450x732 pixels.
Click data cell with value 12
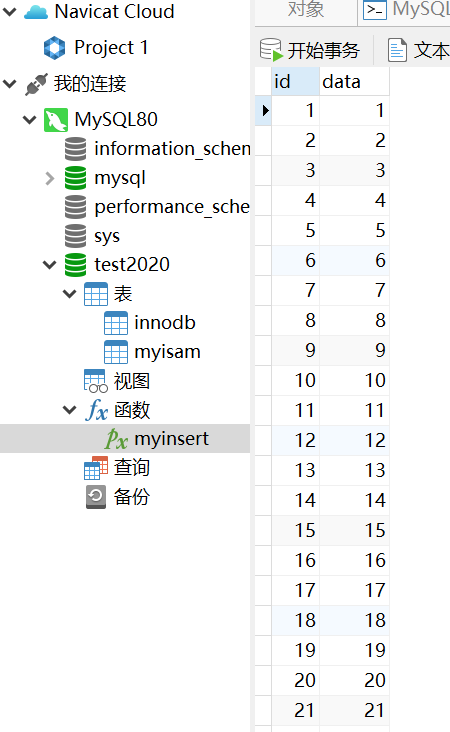354,440
